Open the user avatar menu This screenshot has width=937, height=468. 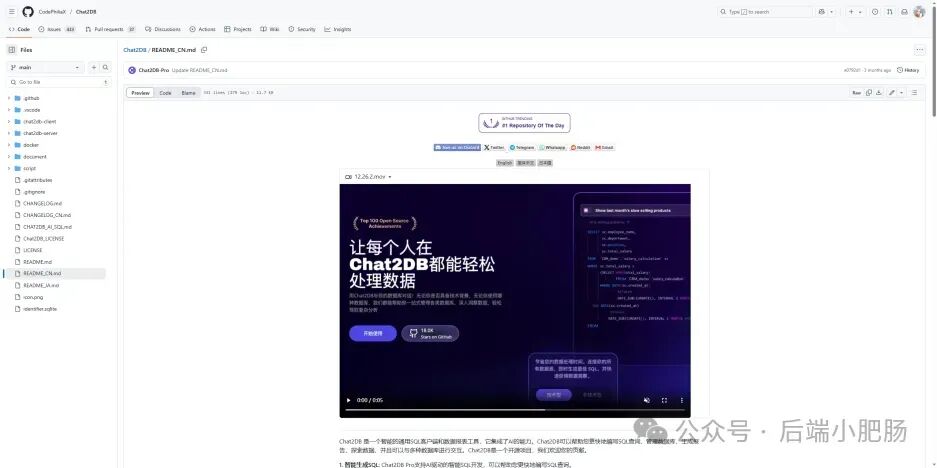(x=919, y=11)
